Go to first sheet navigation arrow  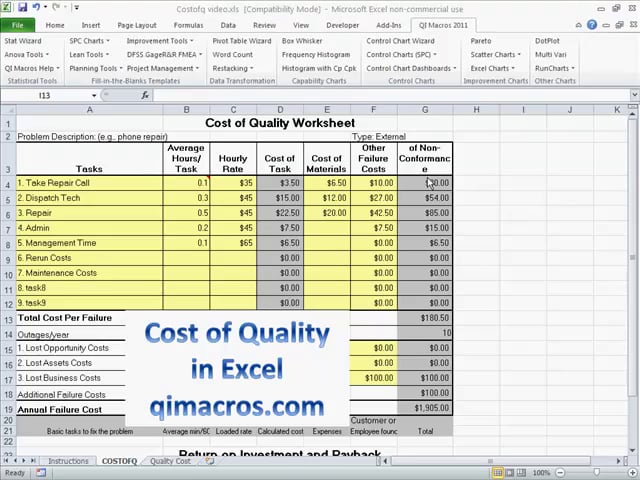tap(6, 461)
